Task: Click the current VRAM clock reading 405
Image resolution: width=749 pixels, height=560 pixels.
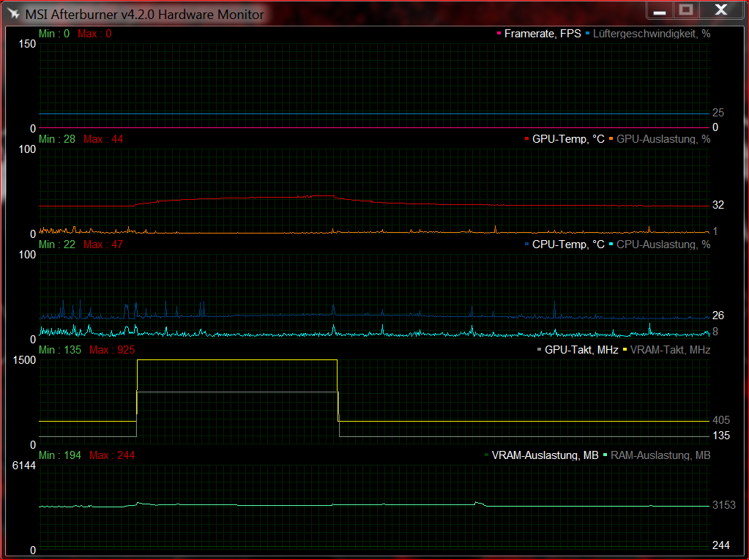Action: (x=721, y=420)
